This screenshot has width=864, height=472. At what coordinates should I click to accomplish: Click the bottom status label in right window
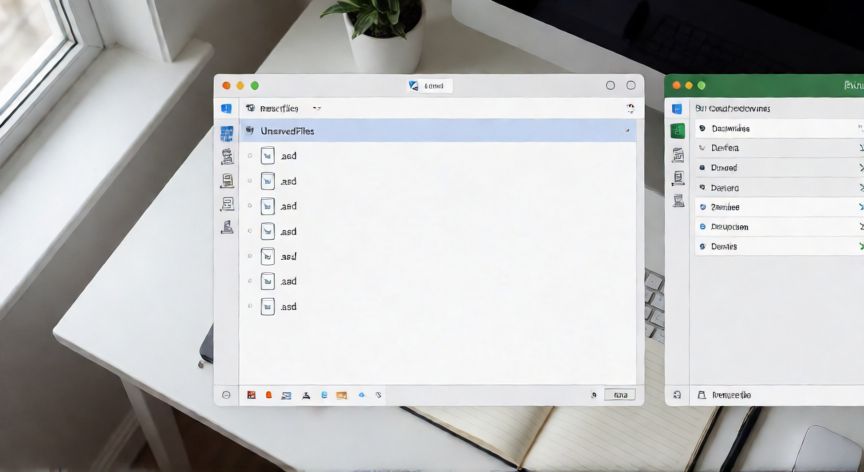pos(731,395)
